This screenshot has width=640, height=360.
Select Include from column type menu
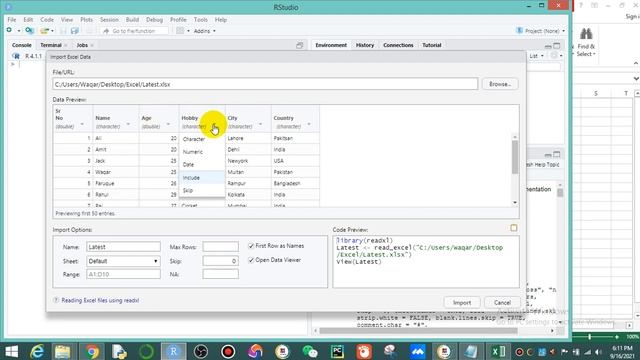[x=202, y=178]
